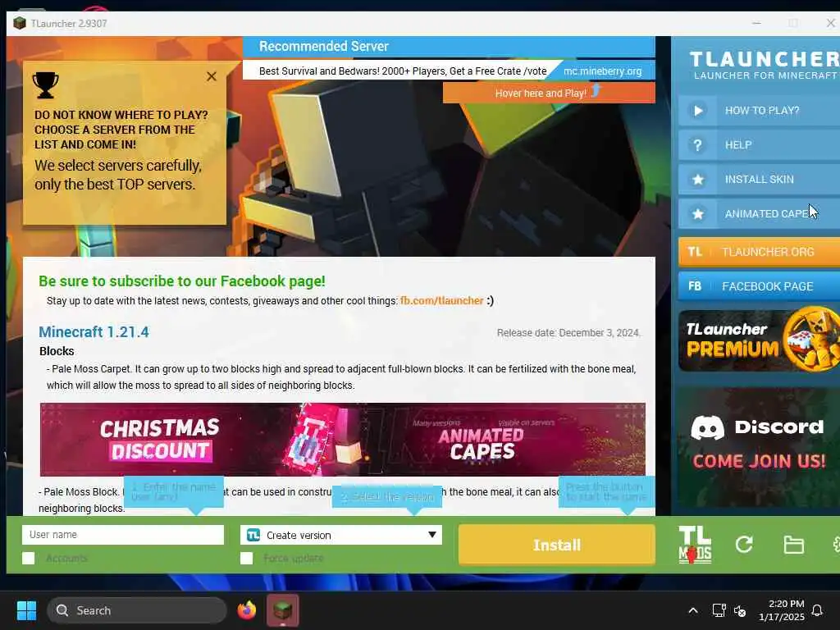
Task: Click the Discord Come Join Us banner
Action: click(759, 447)
